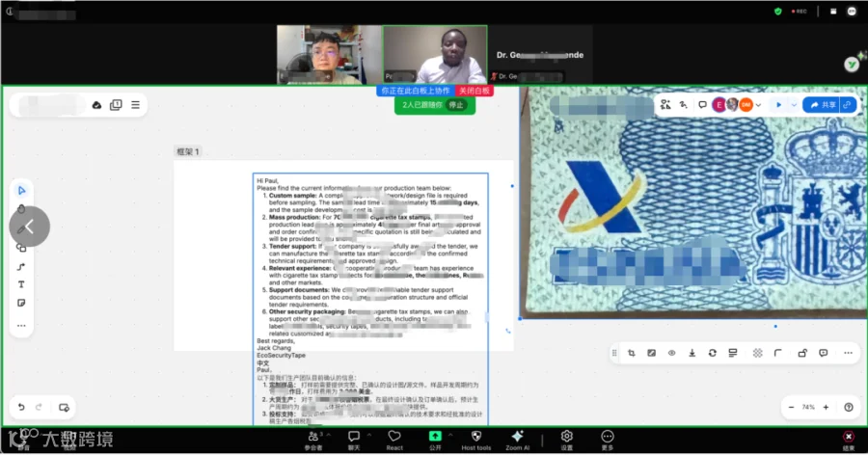
Task: Click the pink E collaborator avatar
Action: click(x=719, y=105)
